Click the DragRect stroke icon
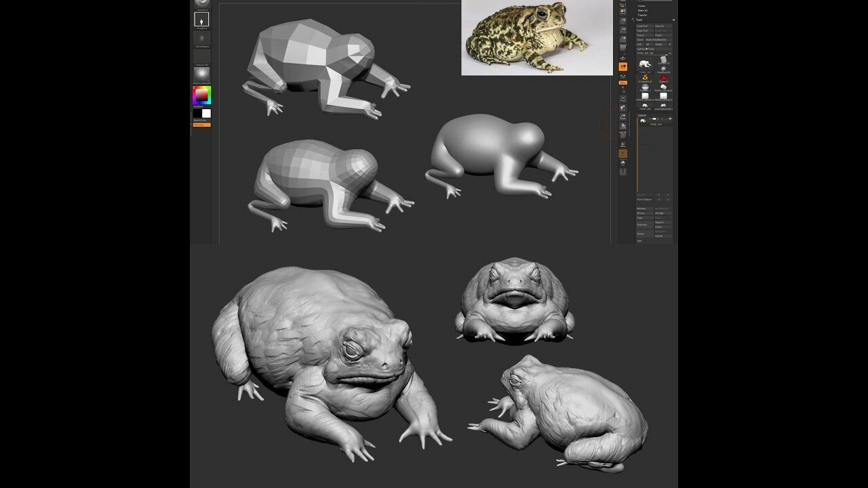The height and width of the screenshot is (488, 868). pyautogui.click(x=201, y=20)
